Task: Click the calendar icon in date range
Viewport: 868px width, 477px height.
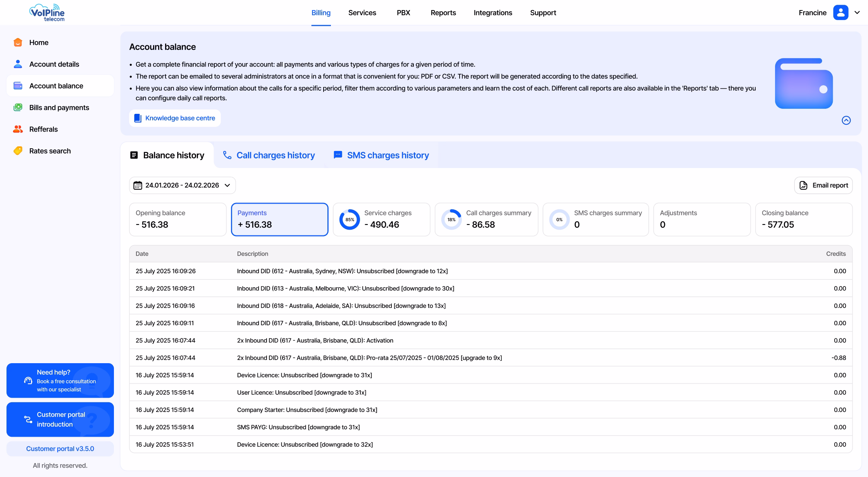Action: tap(138, 185)
